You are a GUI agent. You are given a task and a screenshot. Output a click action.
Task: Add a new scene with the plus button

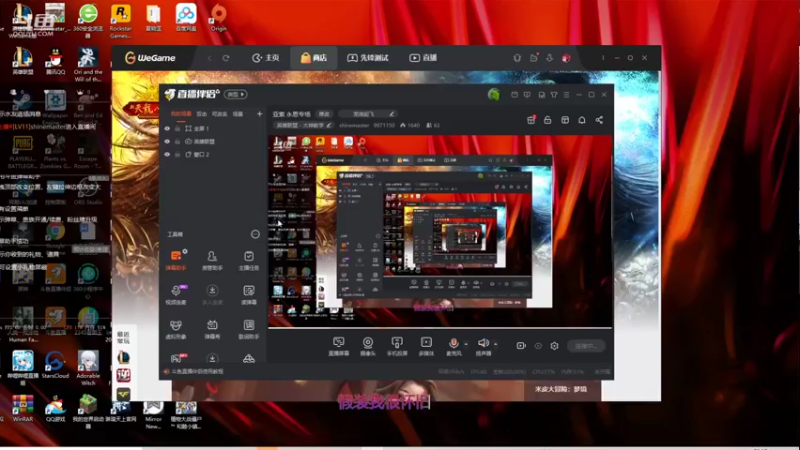pyautogui.click(x=259, y=114)
